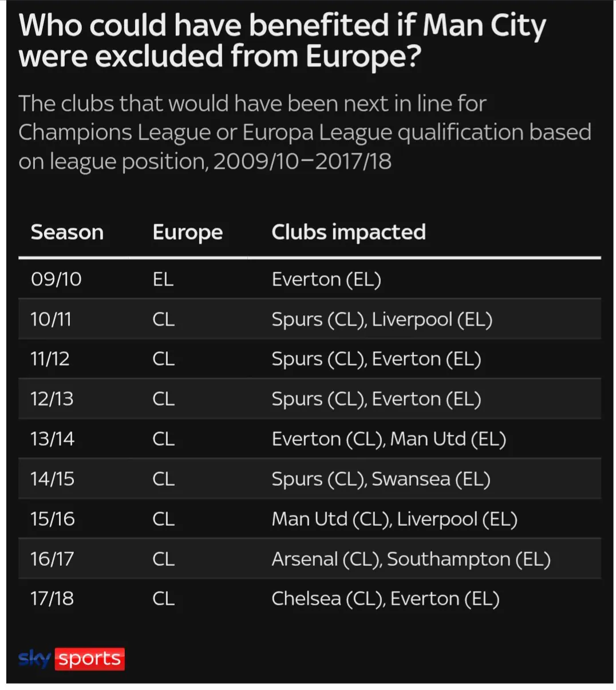Click the 12/13 season cell
The height and width of the screenshot is (690, 616).
[x=52, y=399]
